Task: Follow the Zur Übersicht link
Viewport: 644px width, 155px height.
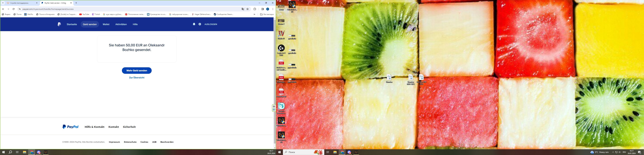Action: [137, 78]
